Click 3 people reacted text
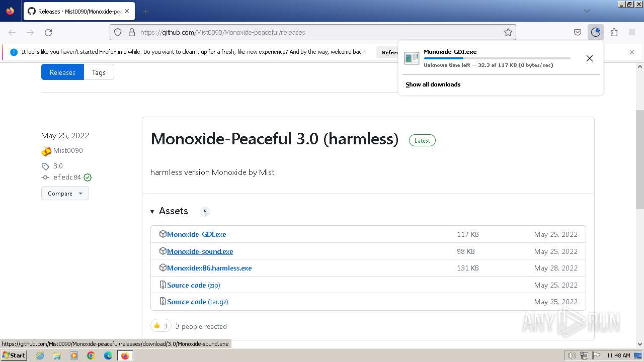The height and width of the screenshot is (362, 644). click(201, 326)
